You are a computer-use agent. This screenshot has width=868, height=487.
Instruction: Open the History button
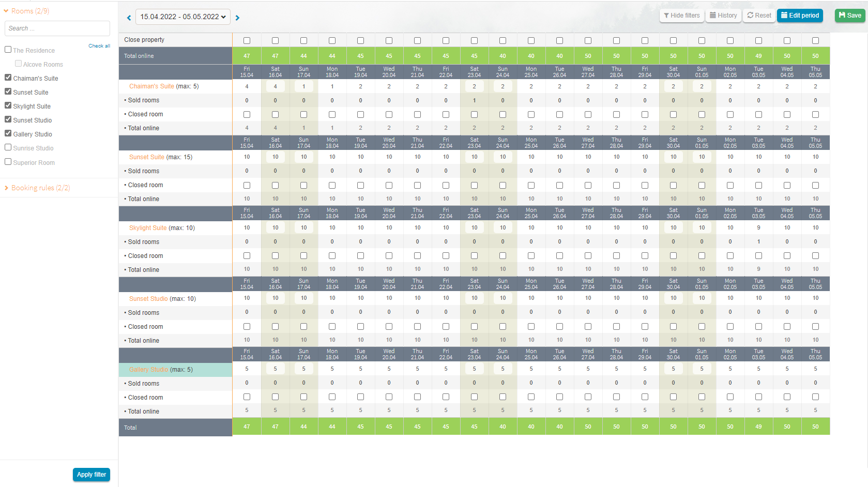tap(723, 16)
